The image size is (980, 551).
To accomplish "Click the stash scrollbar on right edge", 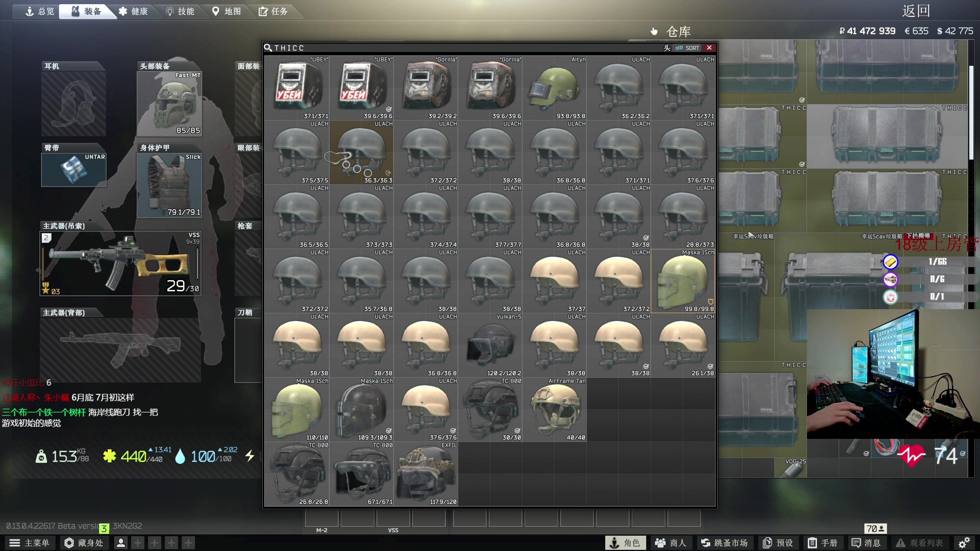I will tap(971, 112).
